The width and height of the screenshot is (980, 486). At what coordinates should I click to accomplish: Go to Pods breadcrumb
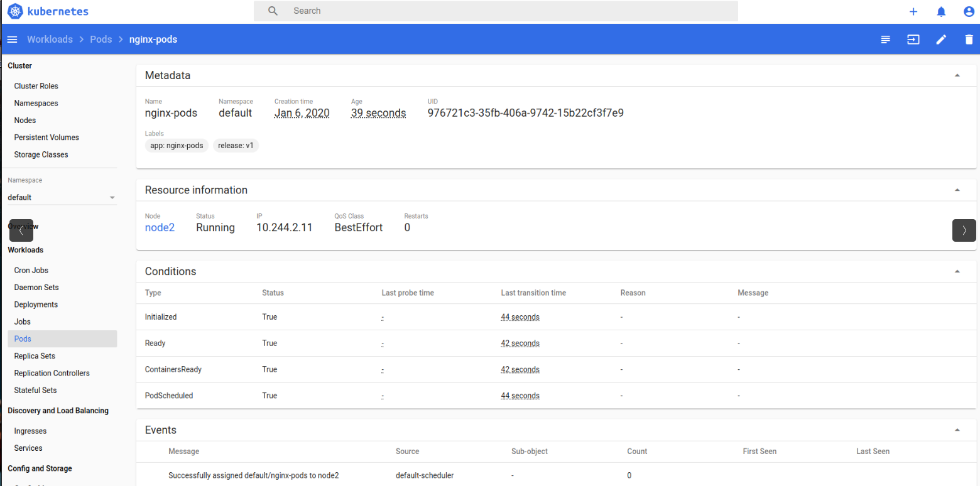101,40
